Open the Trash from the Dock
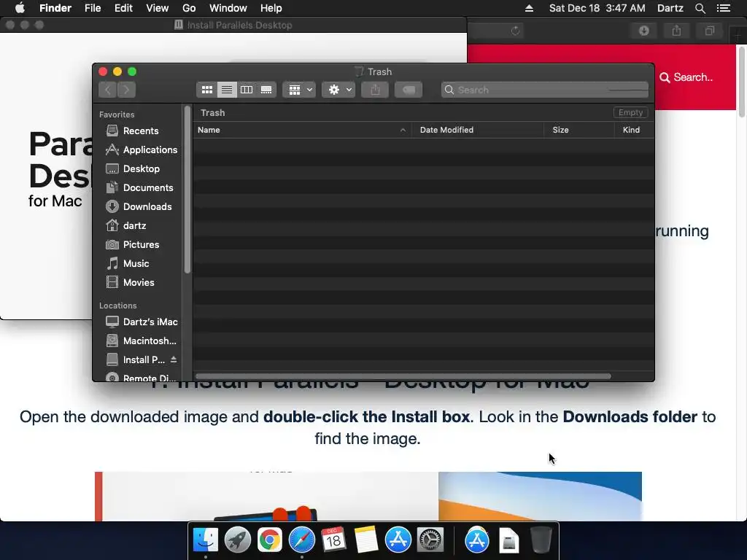The height and width of the screenshot is (560, 747). (541, 540)
